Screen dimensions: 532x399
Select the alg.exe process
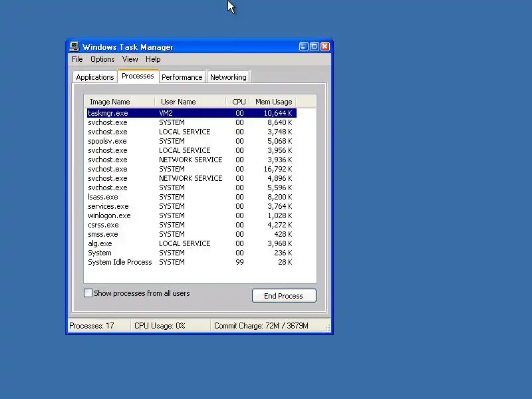click(x=192, y=243)
